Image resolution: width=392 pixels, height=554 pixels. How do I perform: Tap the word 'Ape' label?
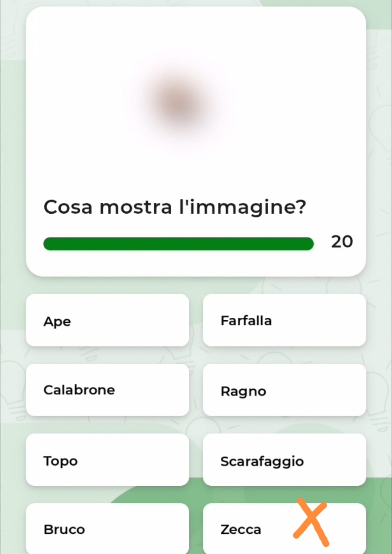click(x=57, y=322)
